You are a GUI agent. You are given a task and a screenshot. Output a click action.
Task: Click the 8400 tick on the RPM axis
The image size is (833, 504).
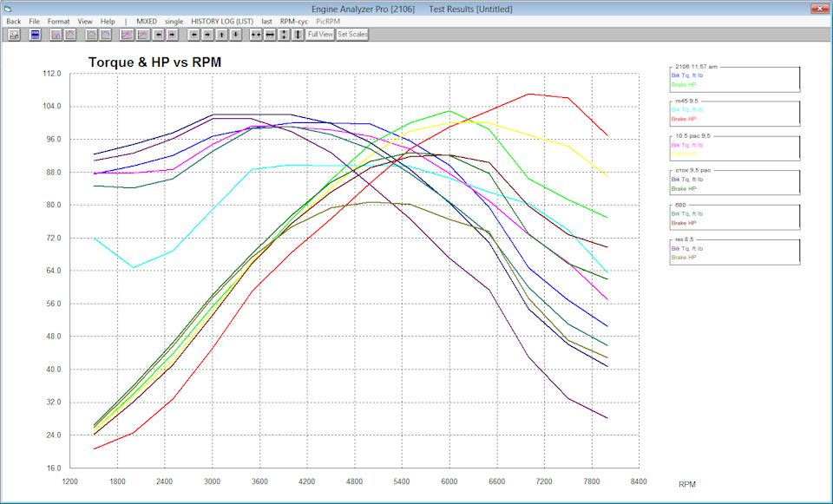639,481
